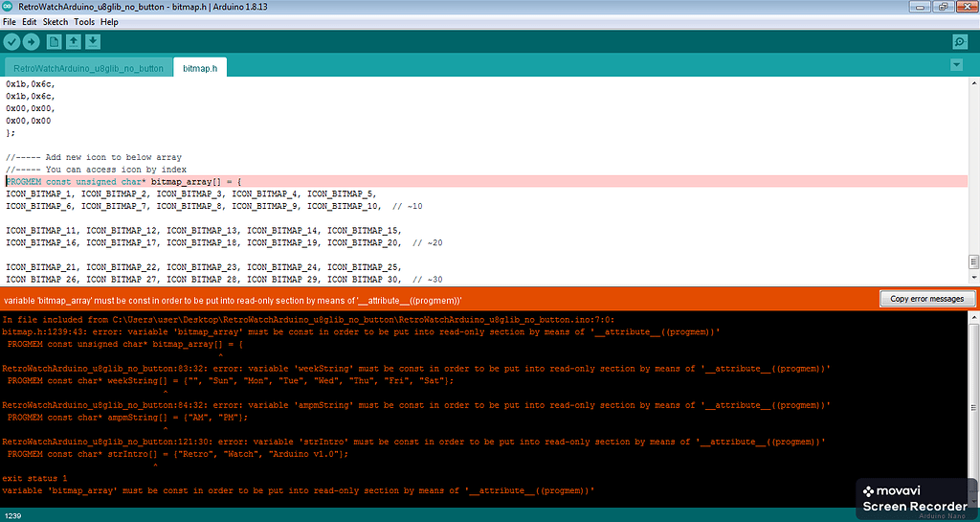Click the console scrollbar thumb
Screen dimensions: 980x522
tap(973, 408)
